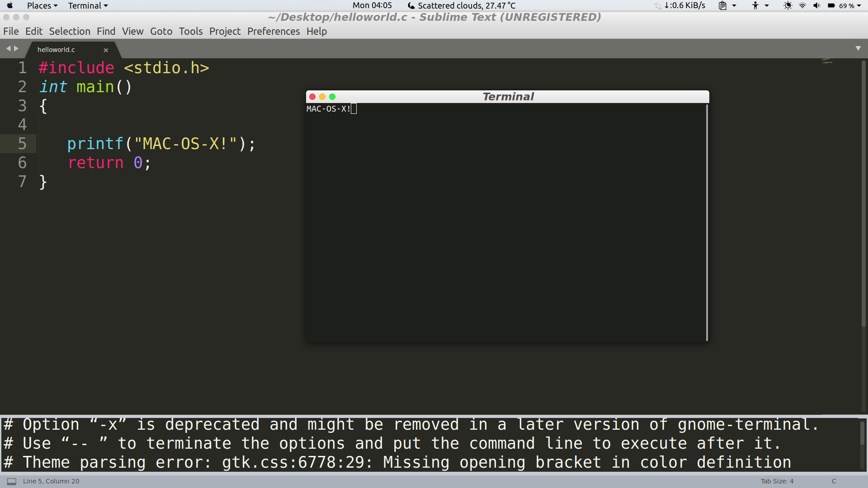Screen dimensions: 868x488
Task: Toggle side panel switcher in status bar
Action: (12, 481)
